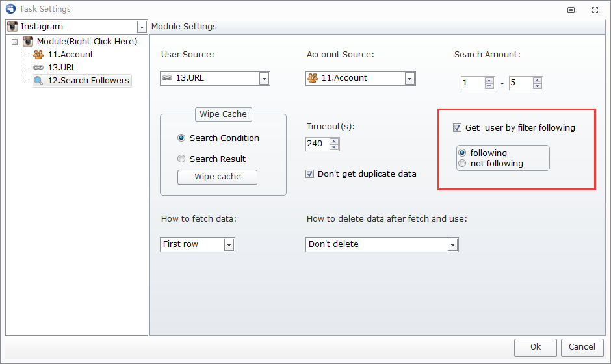Open the delete data after fetch dropdown
Image resolution: width=611 pixels, height=364 pixels.
pyautogui.click(x=452, y=245)
